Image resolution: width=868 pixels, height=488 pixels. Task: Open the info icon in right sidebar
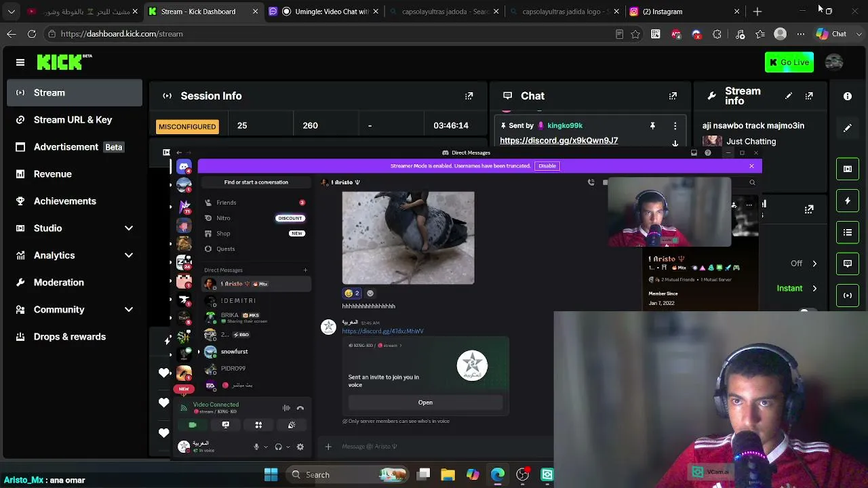tap(848, 96)
